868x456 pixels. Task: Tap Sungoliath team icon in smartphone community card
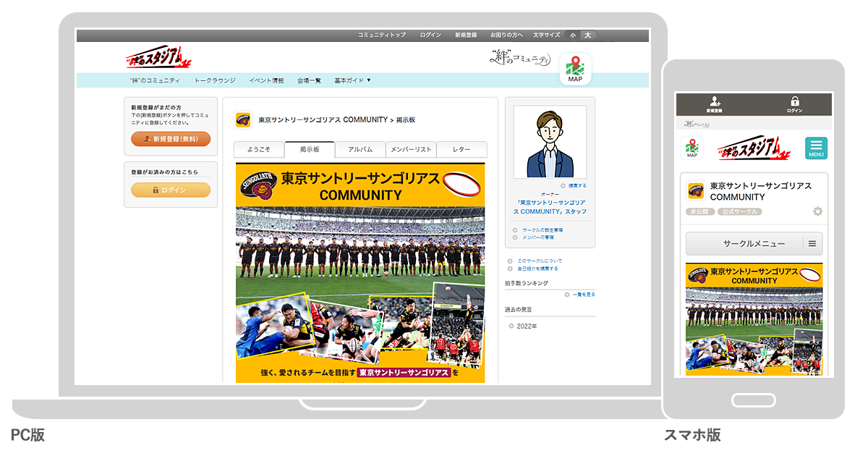pos(696,190)
